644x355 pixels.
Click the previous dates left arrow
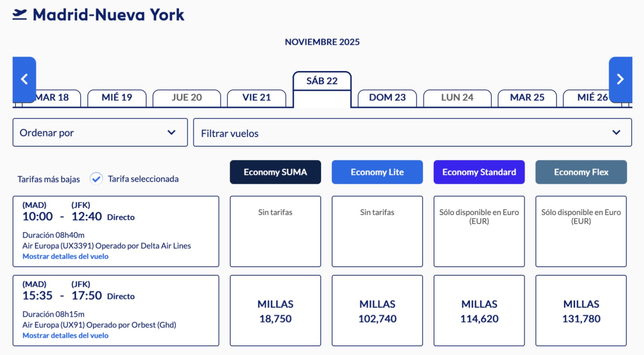tap(24, 79)
